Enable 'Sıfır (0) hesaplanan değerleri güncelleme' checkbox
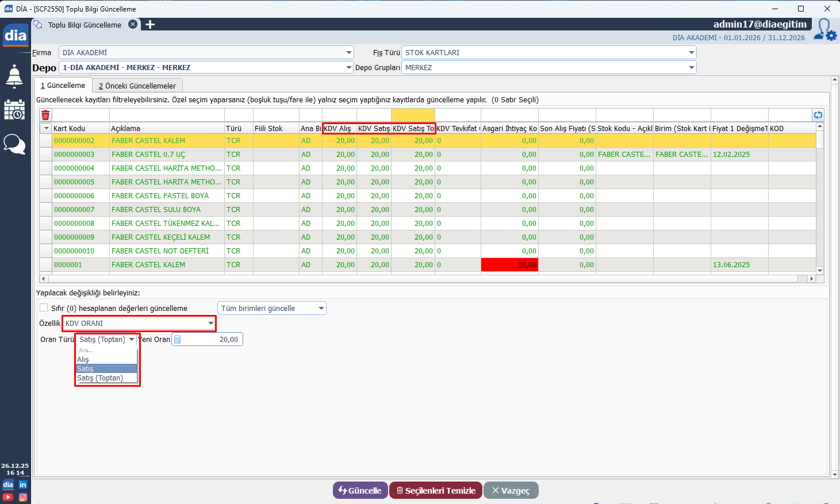The image size is (840, 504). pyautogui.click(x=44, y=308)
